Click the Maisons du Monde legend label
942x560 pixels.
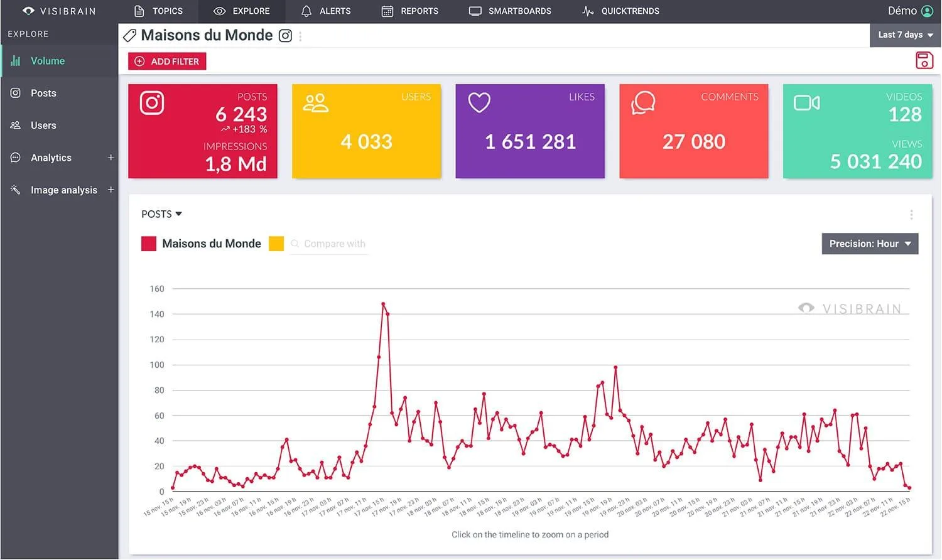pyautogui.click(x=212, y=244)
